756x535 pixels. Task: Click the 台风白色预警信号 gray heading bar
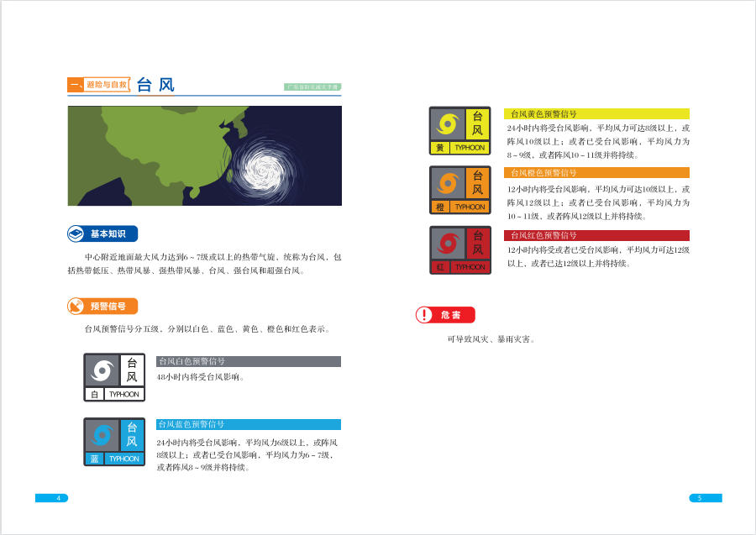249,361
